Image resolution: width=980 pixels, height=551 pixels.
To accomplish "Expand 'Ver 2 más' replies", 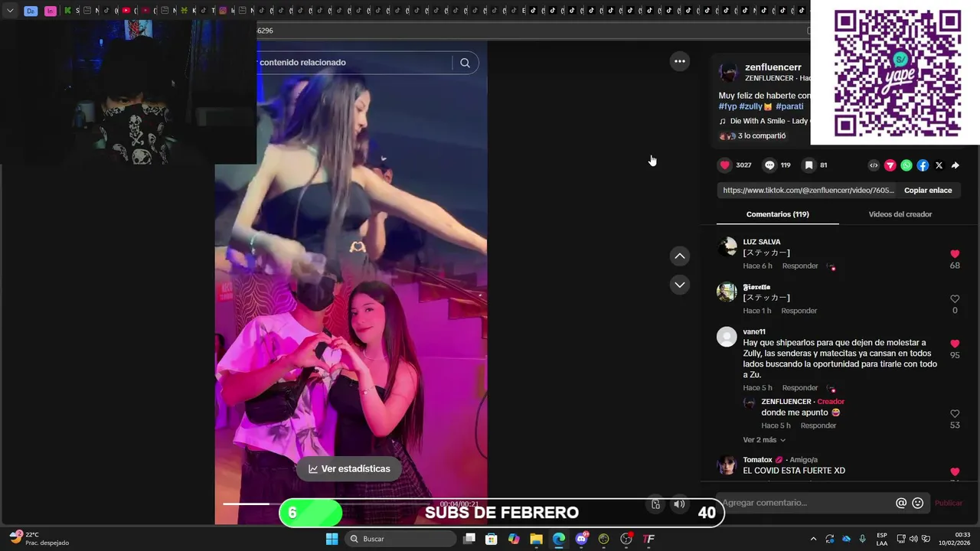I will tap(764, 440).
